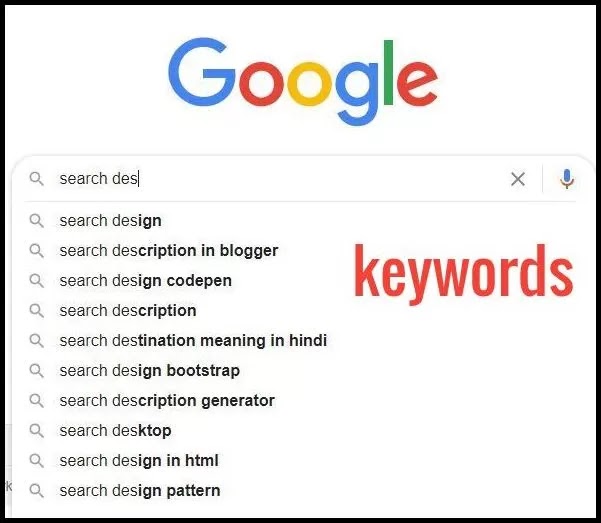Select suggestion 'search design'

(110, 221)
